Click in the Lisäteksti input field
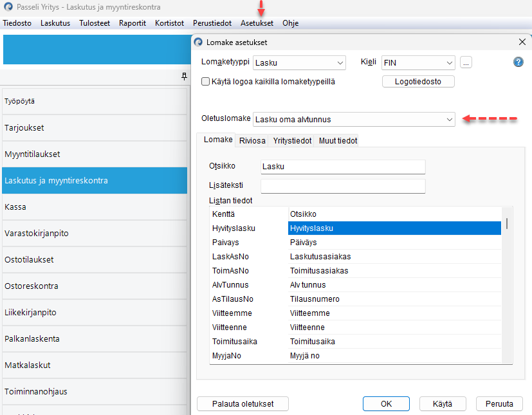532x415 pixels. (343, 186)
